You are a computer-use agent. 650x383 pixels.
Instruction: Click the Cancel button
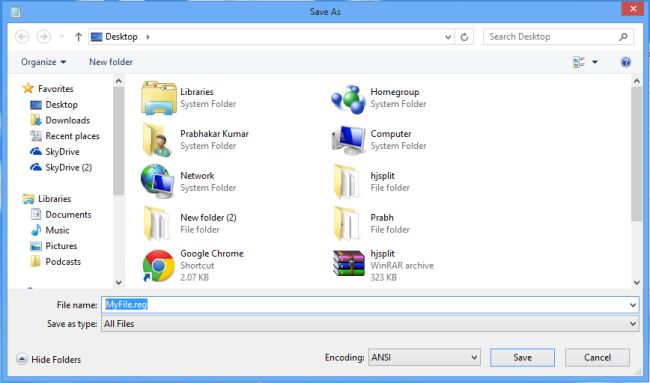tap(597, 357)
